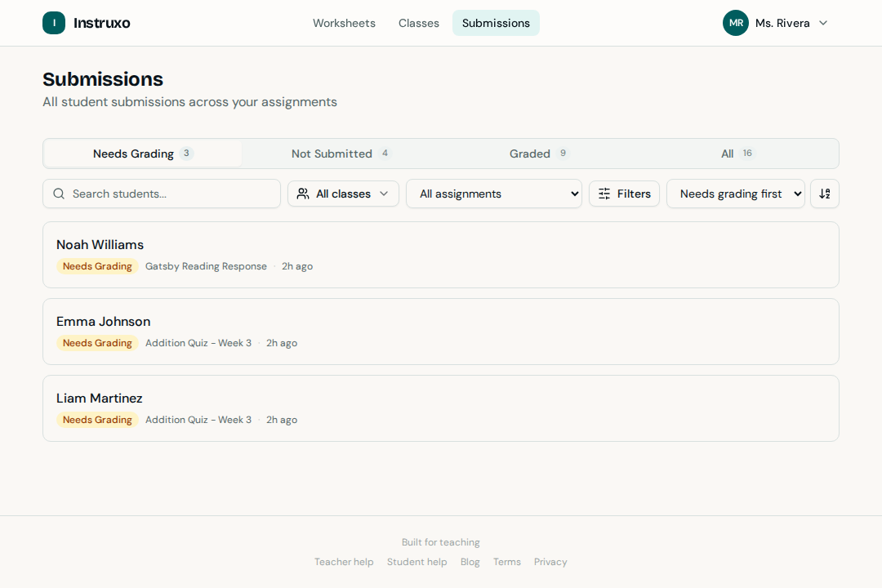Open the Filters panel icon
The image size is (882, 588).
tap(604, 194)
